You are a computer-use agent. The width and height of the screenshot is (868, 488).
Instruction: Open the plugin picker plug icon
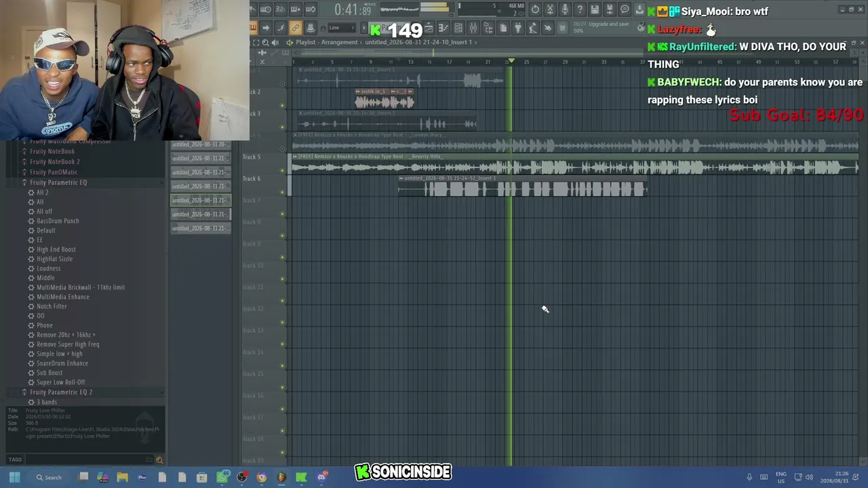pos(518,28)
